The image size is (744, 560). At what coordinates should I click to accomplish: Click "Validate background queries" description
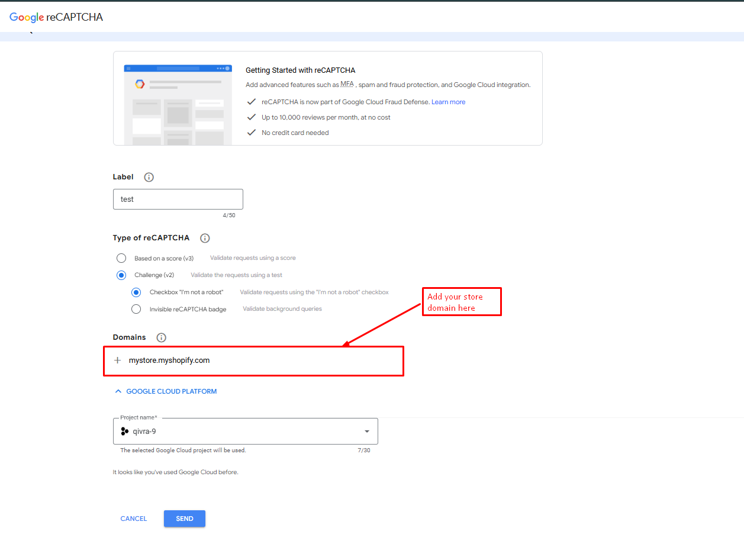click(282, 309)
